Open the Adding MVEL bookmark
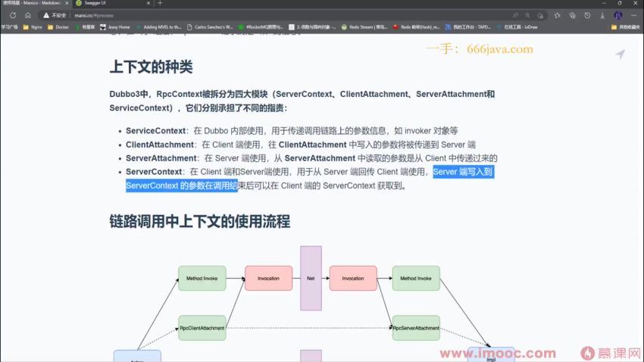 [x=158, y=27]
